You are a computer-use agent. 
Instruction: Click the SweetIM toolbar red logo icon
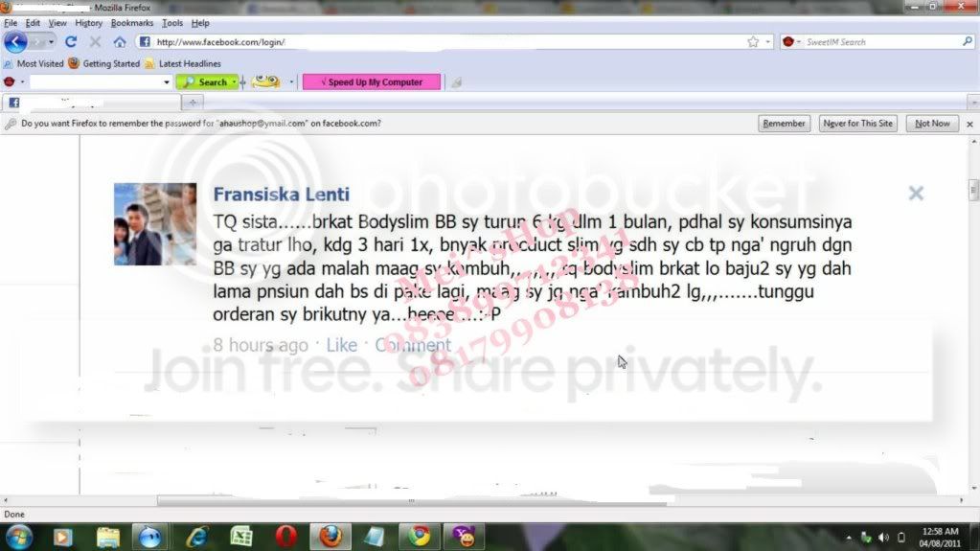[x=9, y=81]
